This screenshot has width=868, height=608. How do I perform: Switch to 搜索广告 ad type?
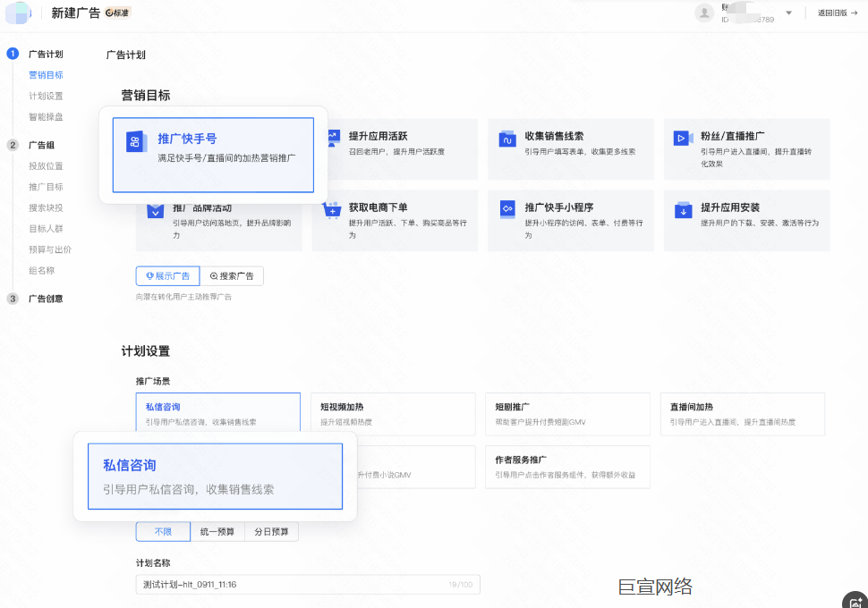[232, 276]
